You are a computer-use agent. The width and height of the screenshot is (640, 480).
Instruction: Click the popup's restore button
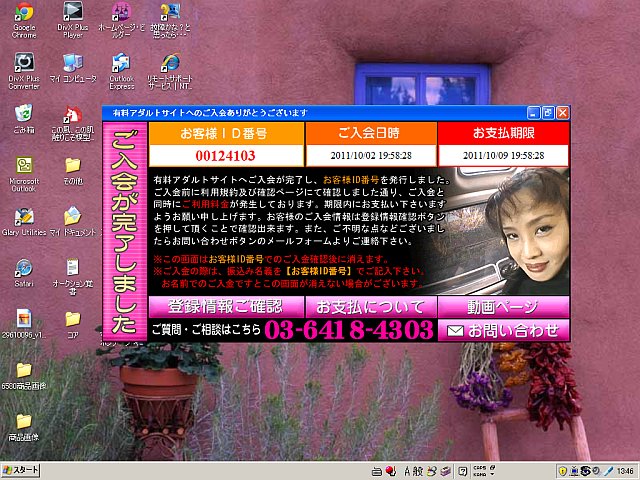point(548,113)
